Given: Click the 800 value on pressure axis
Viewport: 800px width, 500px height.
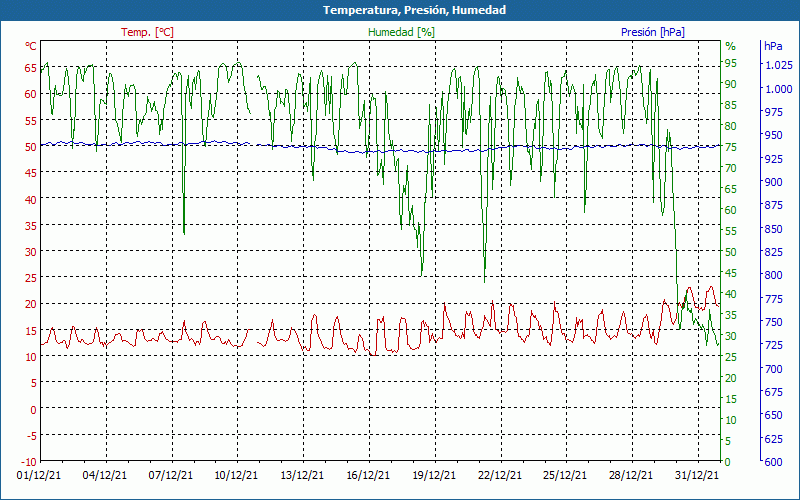Looking at the screenshot, I should [x=773, y=275].
